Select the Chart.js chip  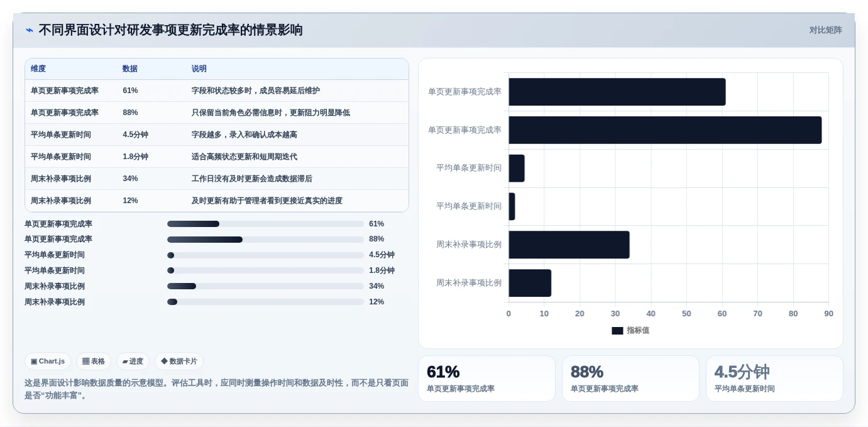pyautogui.click(x=48, y=362)
